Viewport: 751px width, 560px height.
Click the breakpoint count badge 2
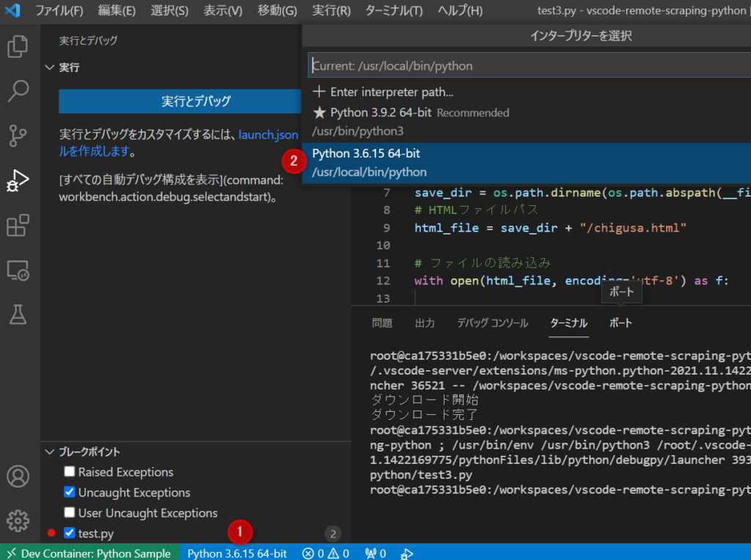[334, 534]
